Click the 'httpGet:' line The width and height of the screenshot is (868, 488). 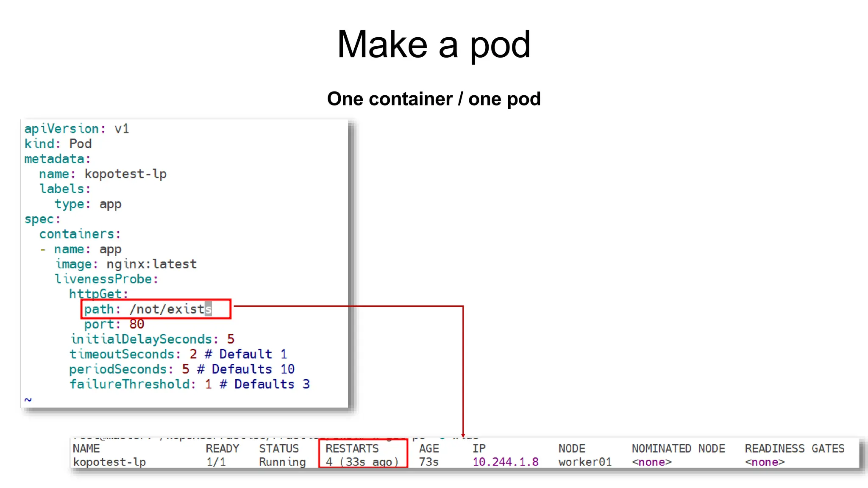[x=99, y=294]
